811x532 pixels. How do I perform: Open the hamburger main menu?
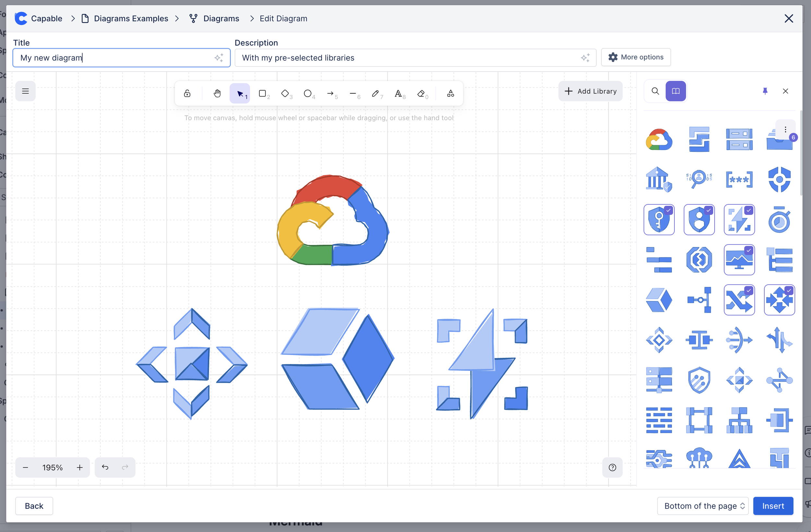coord(25,91)
